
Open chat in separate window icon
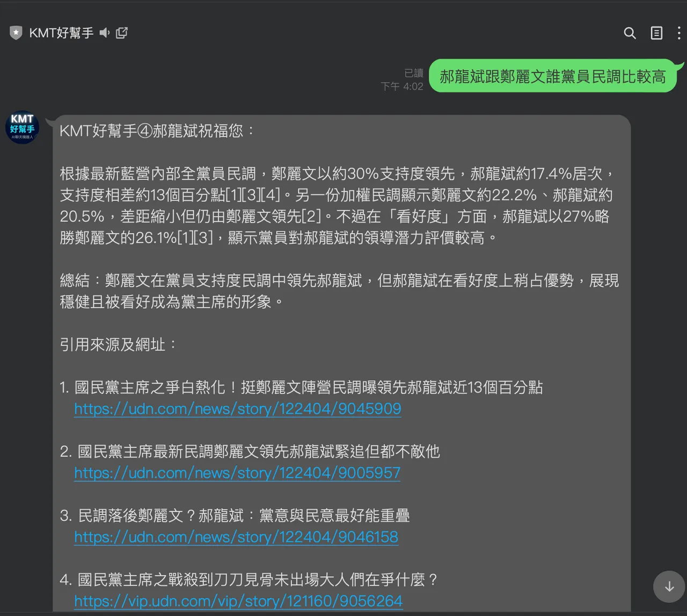(x=122, y=33)
